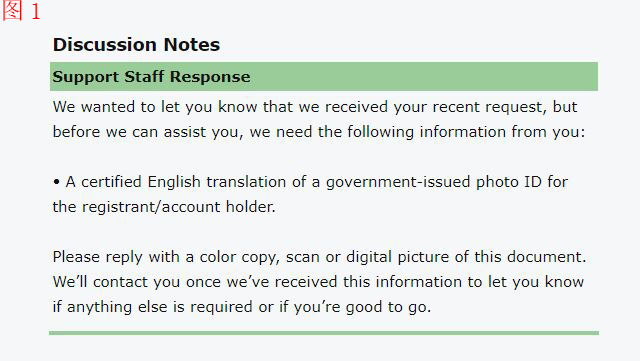Click the words 'good to go'
This screenshot has width=640, height=361.
pos(387,307)
